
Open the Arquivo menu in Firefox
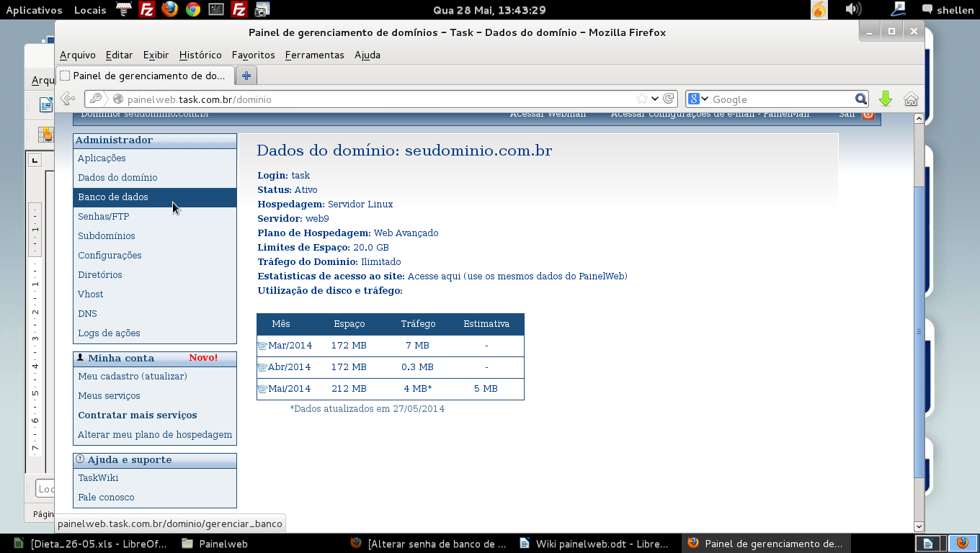click(x=78, y=55)
